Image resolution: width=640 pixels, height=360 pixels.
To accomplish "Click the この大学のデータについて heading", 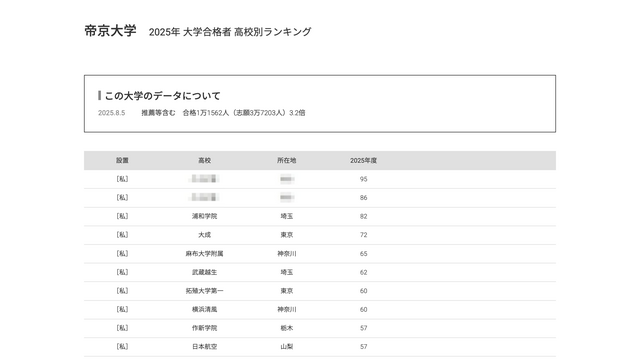I will (162, 96).
